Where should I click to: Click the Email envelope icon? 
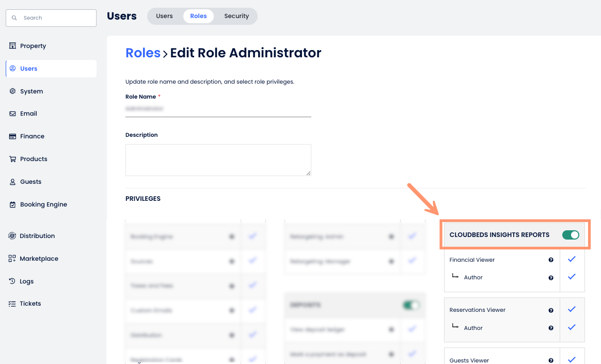click(13, 114)
